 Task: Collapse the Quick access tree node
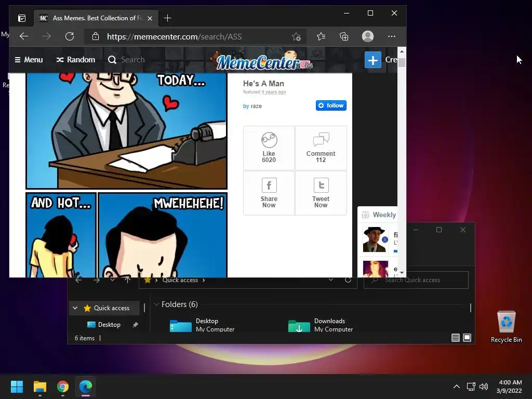(75, 308)
